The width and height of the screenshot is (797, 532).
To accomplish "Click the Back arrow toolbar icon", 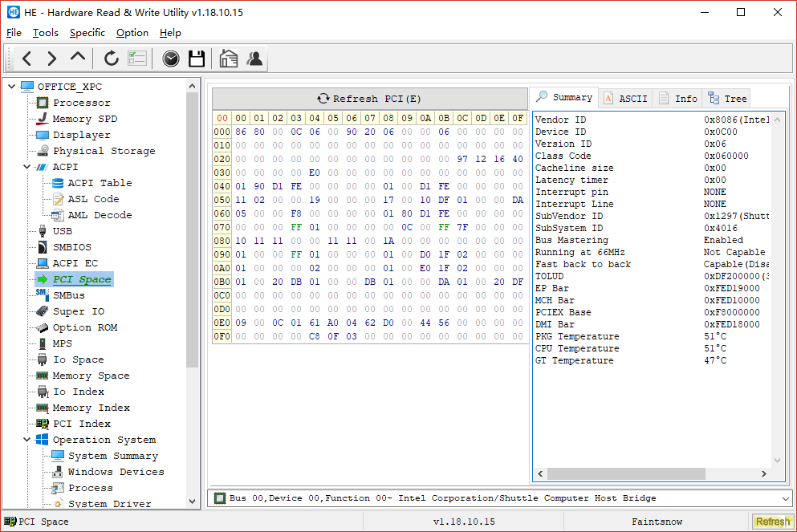I will (27, 59).
